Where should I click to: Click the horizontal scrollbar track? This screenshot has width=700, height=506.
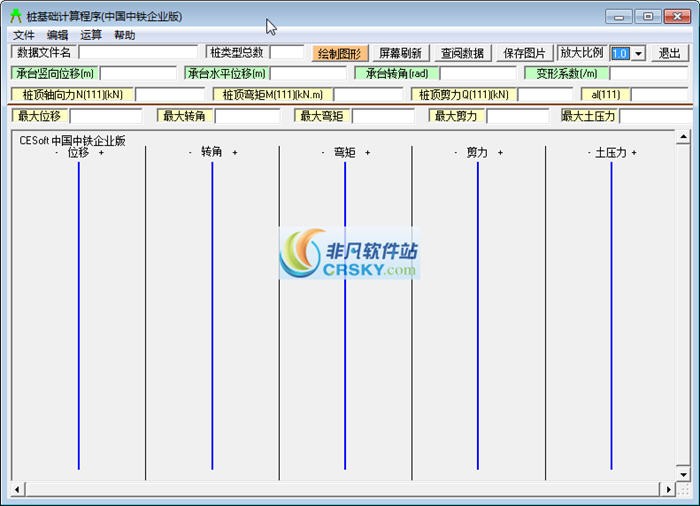pos(342,489)
